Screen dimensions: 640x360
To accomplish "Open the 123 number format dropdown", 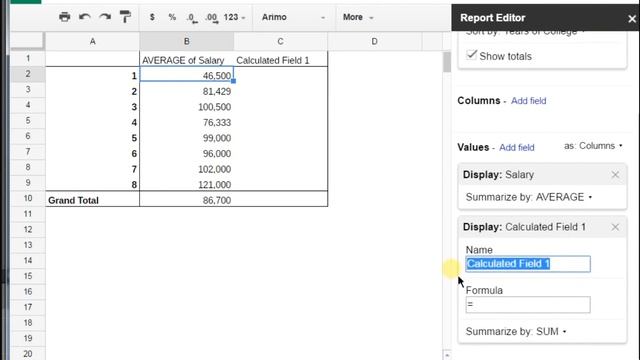I will [234, 17].
